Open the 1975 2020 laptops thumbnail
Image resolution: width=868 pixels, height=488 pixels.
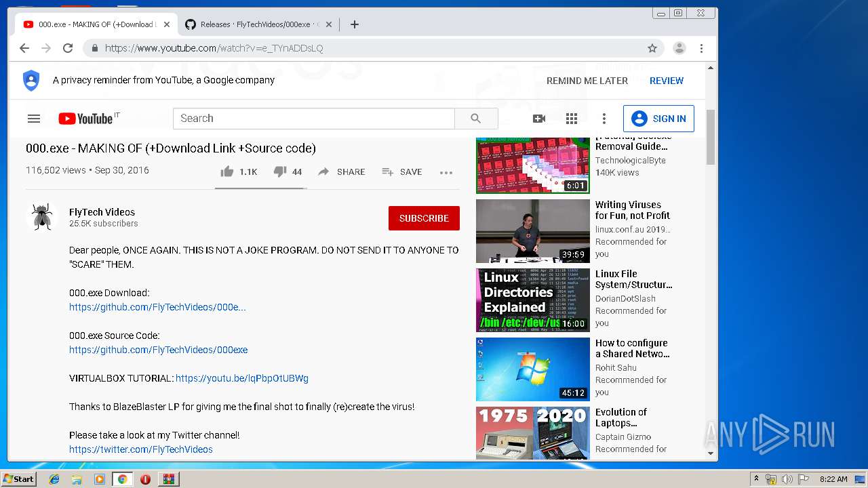coord(533,433)
